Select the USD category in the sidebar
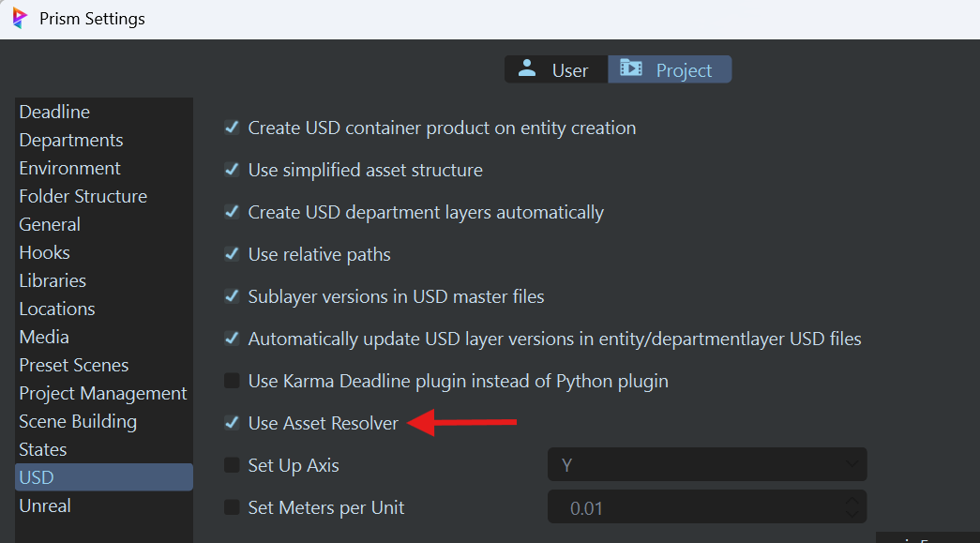Image resolution: width=980 pixels, height=543 pixels. coord(104,477)
